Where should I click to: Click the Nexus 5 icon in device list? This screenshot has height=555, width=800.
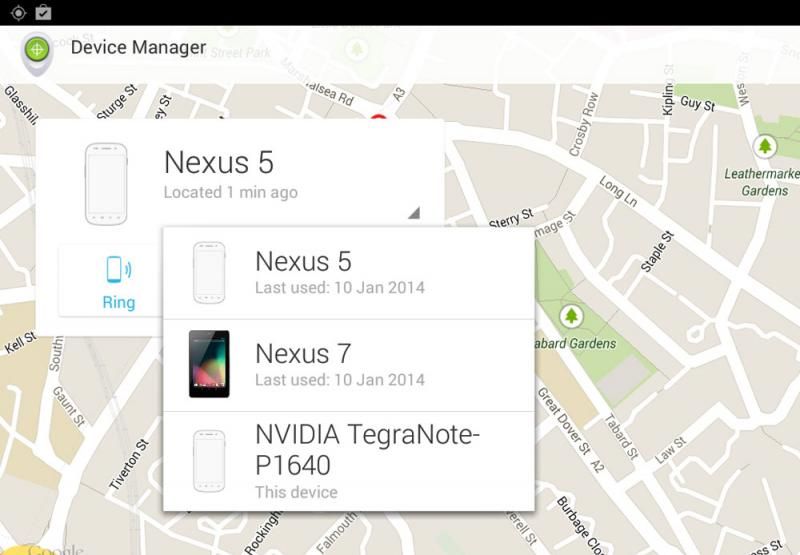pos(209,272)
